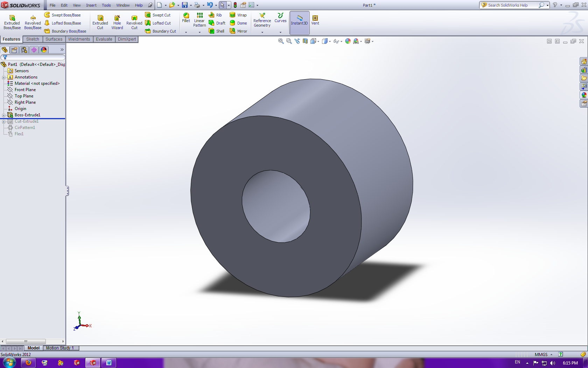This screenshot has width=588, height=368.
Task: Choose the Revolved Cut tool
Action: (134, 22)
